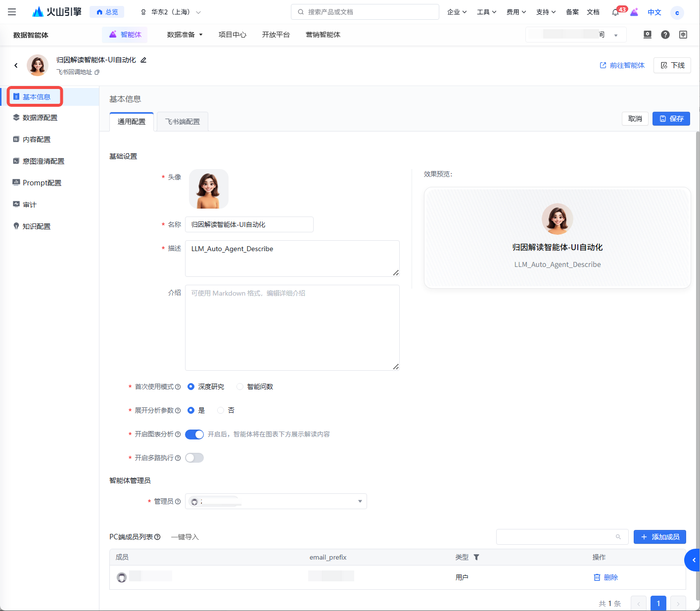Screen dimensions: 700x611
Task: Switch to the 飞书端配置 tab
Action: pyautogui.click(x=183, y=122)
